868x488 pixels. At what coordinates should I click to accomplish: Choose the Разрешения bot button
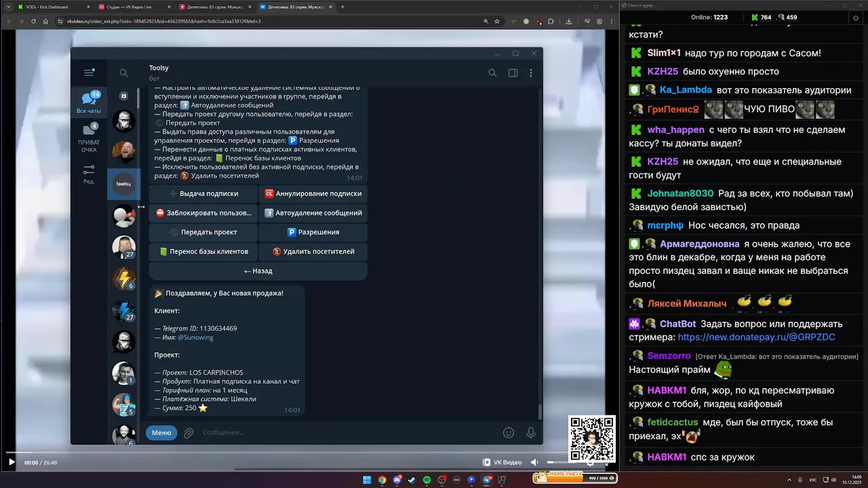coord(313,232)
